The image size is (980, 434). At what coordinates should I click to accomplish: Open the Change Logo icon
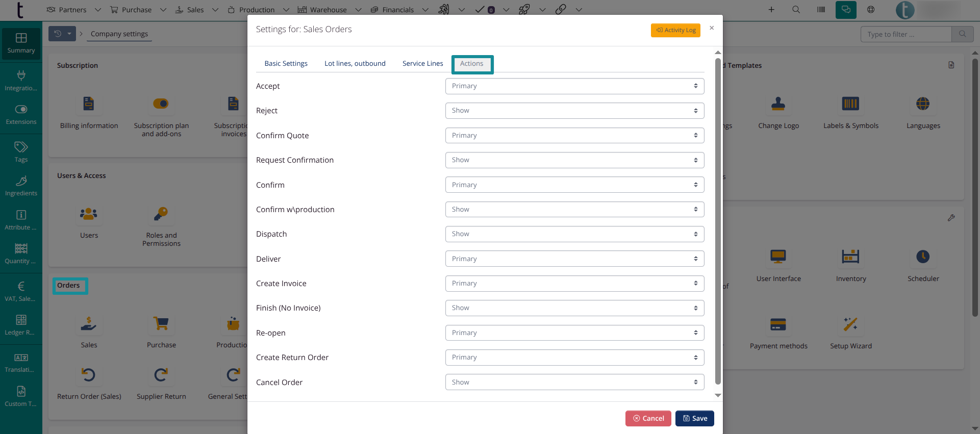(778, 104)
